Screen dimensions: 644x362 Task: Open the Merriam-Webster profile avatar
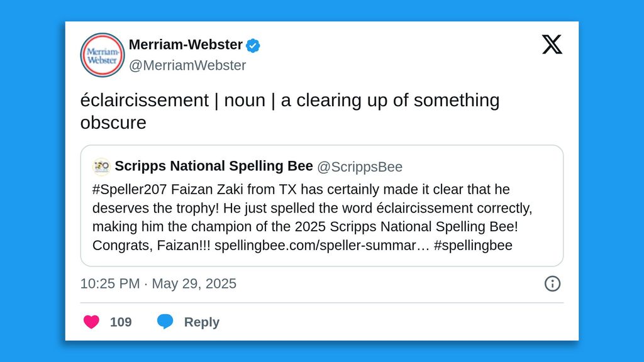click(102, 55)
